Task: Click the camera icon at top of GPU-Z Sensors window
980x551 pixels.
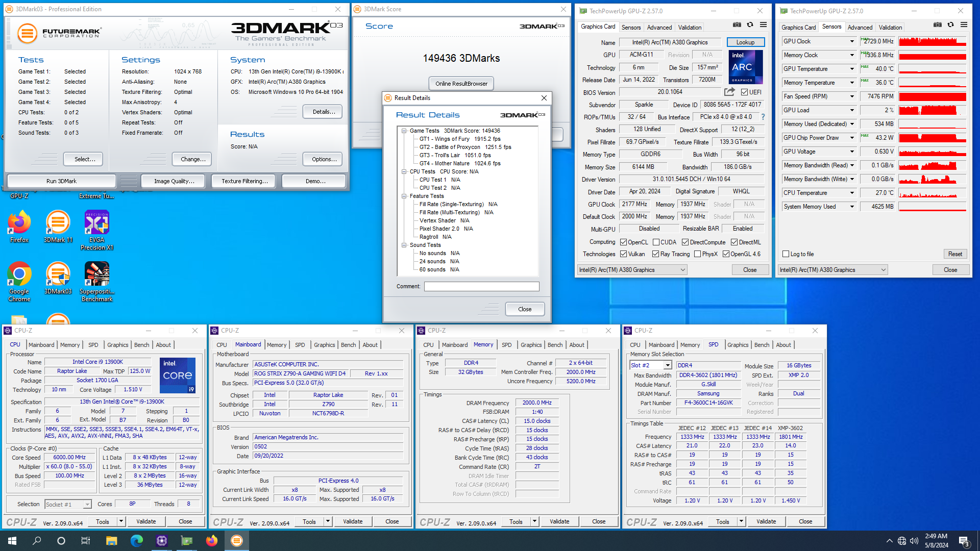Action: [937, 24]
